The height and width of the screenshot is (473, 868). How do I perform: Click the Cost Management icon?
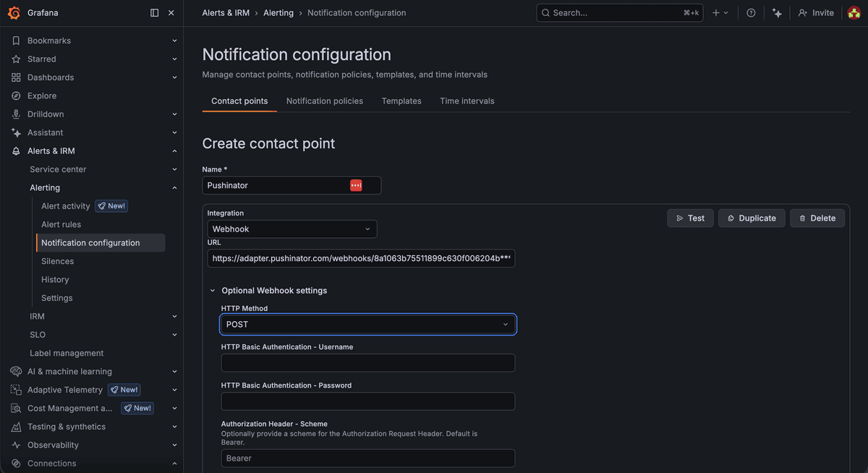click(x=16, y=408)
